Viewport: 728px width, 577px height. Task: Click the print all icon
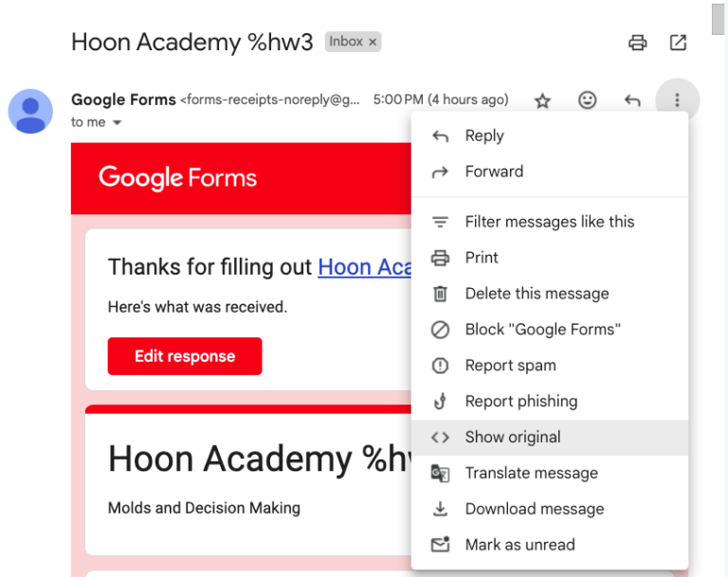pos(637,43)
